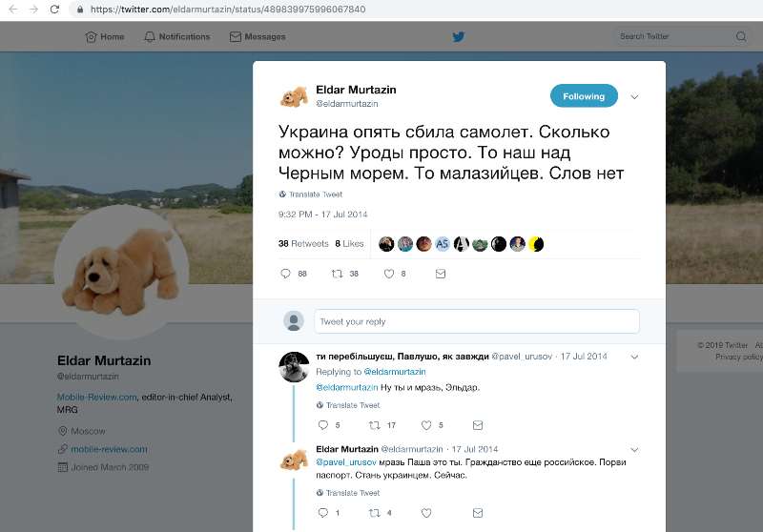Open the Messages tab
The width and height of the screenshot is (763, 532).
click(x=258, y=37)
